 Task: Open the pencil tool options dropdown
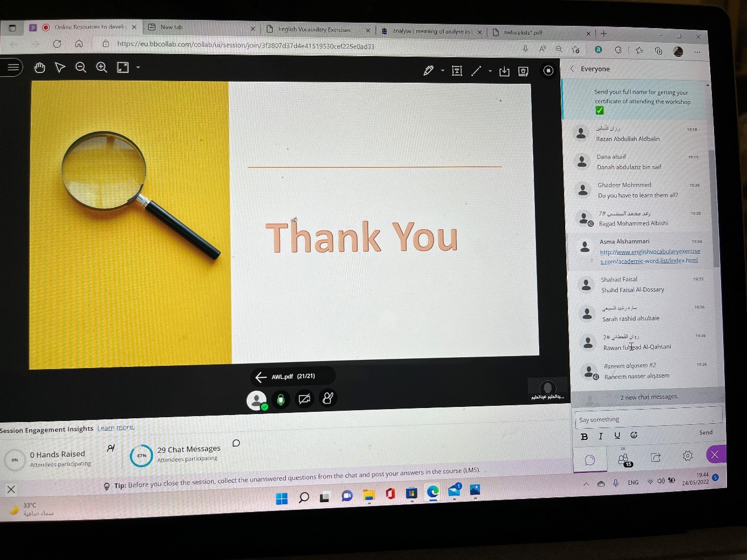442,71
